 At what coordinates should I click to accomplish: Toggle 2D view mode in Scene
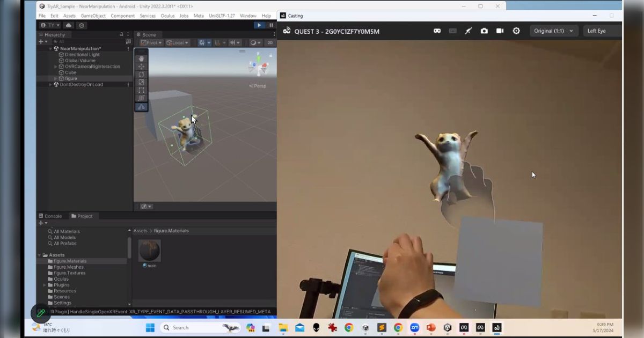coord(270,43)
